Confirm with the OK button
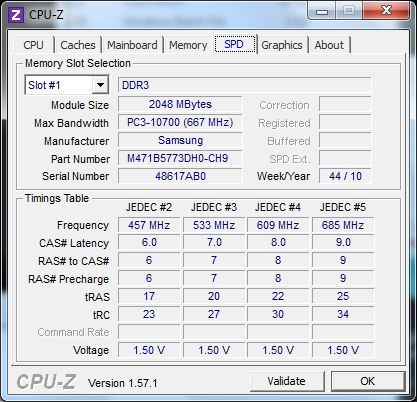 click(x=367, y=381)
